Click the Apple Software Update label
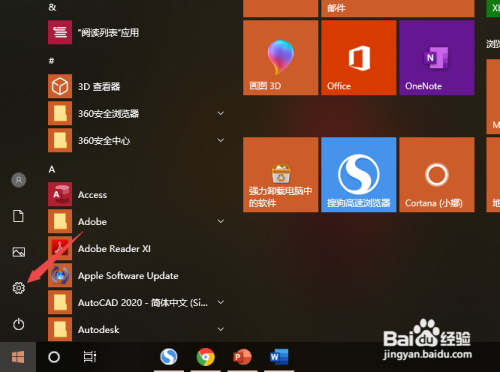Viewport: 500px width, 372px height. tap(128, 276)
